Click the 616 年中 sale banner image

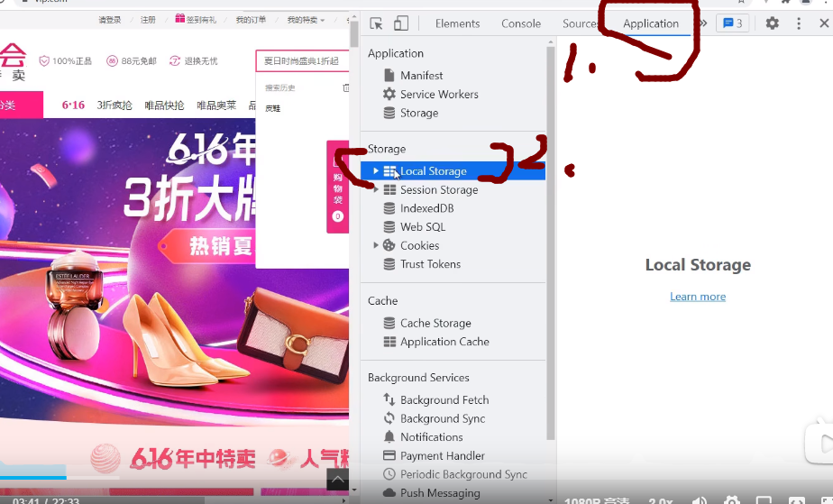127,270
